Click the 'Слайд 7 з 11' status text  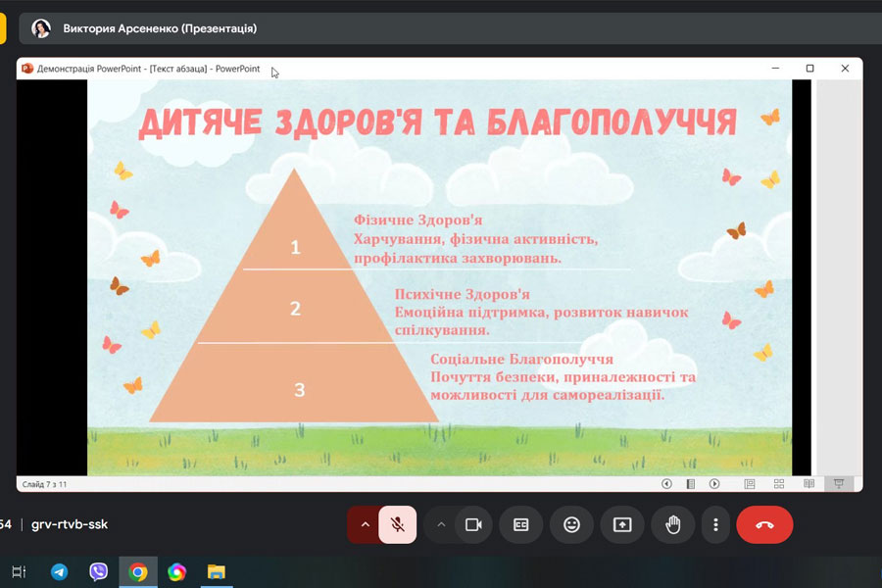44,484
